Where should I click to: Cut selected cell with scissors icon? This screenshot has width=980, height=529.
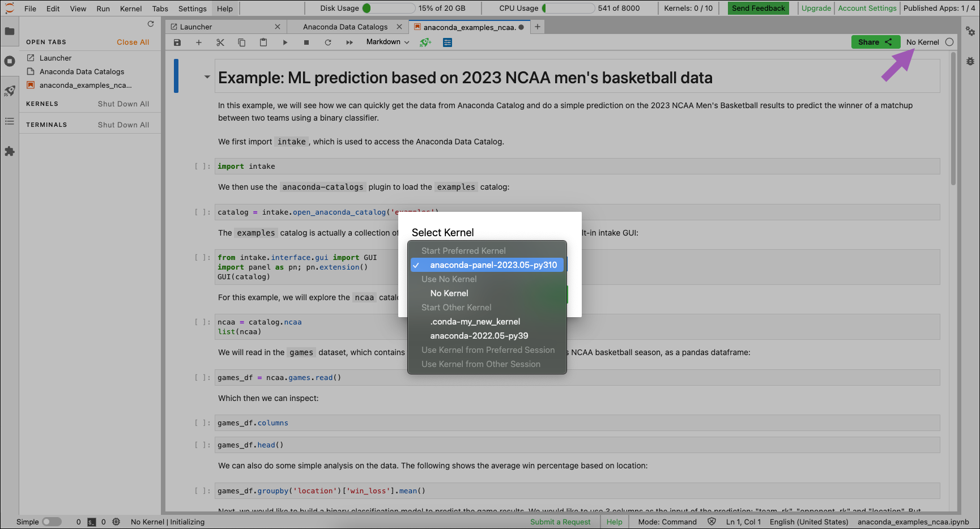[x=220, y=42]
